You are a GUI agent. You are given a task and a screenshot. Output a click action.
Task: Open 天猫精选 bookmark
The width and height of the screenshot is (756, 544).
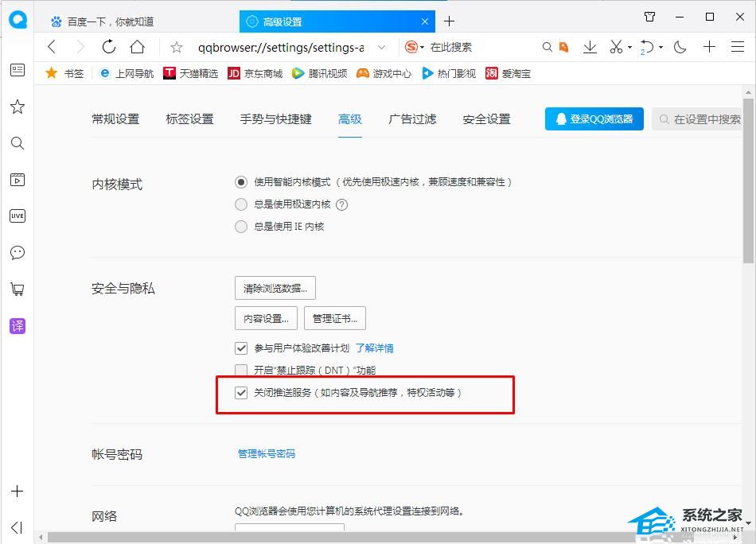click(190, 73)
